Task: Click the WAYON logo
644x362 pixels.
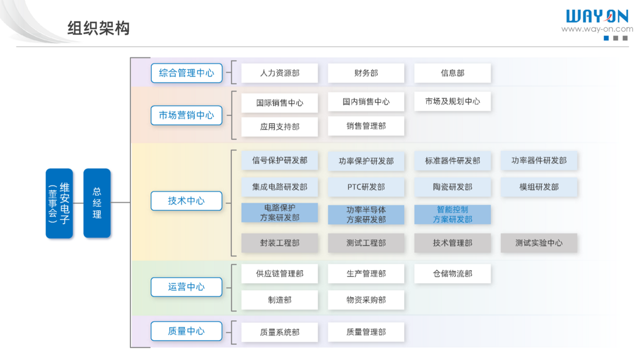Action: [597, 16]
